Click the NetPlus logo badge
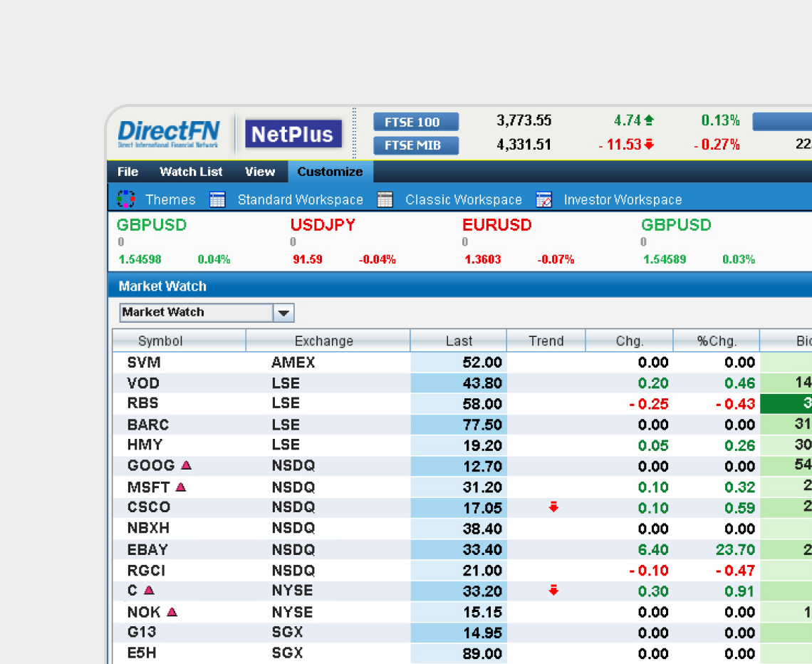812x664 pixels. coord(293,134)
